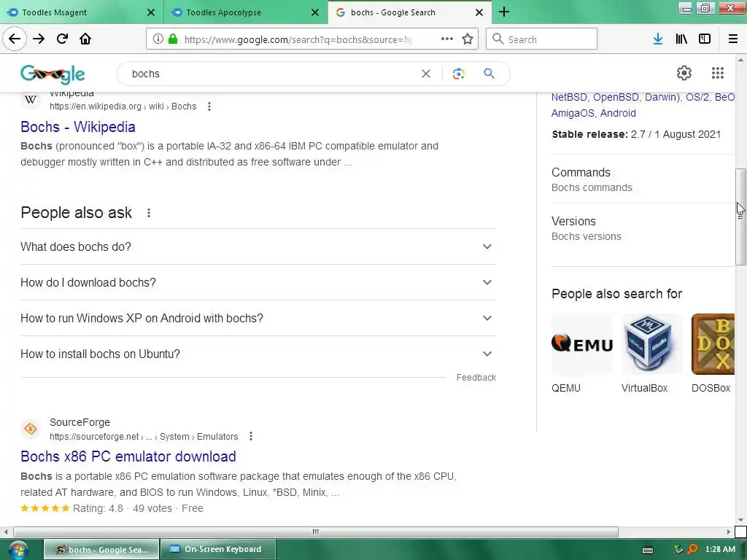
Task: Open People also ask options menu
Action: tap(149, 213)
